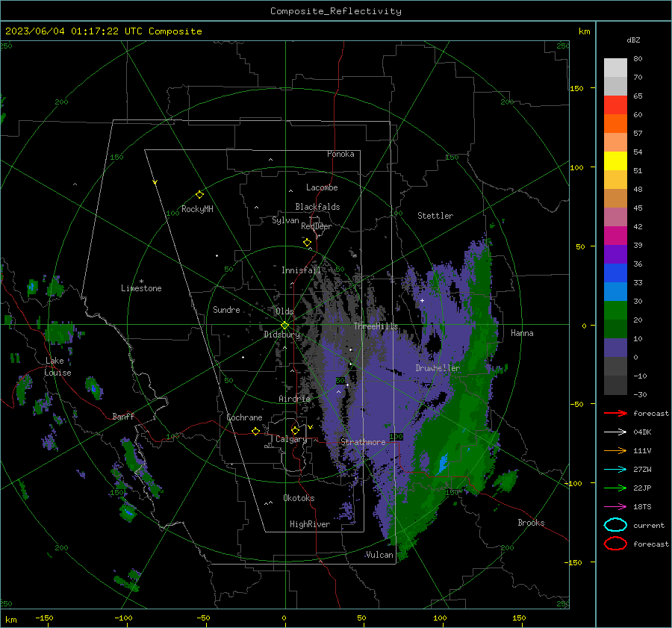
Task: Click the Innisfail town label
Action: [301, 270]
